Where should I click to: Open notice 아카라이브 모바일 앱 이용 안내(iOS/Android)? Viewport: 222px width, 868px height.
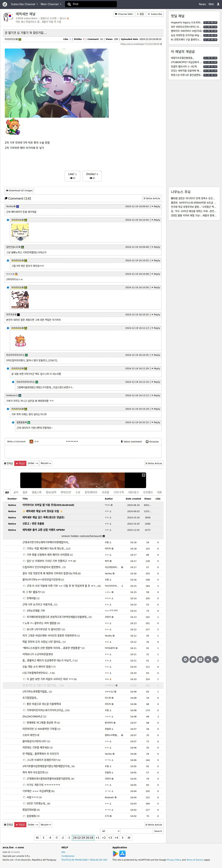pyautogui.click(x=48, y=505)
